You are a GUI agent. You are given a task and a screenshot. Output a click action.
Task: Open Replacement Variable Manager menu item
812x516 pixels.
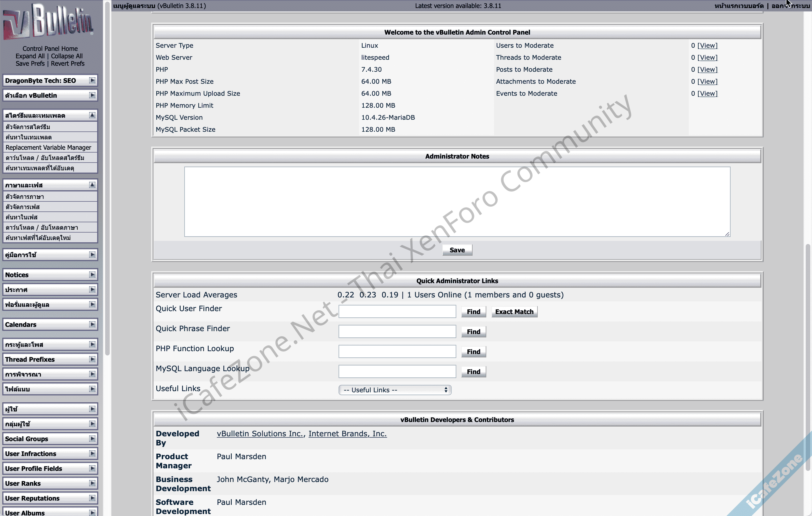pyautogui.click(x=48, y=147)
